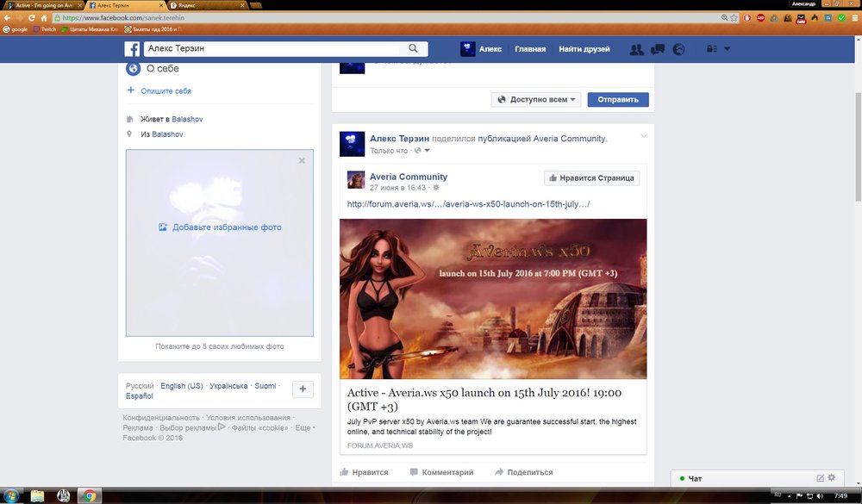Open the post options chevron menu
Viewport: 862px width, 504px height.
pos(643,136)
